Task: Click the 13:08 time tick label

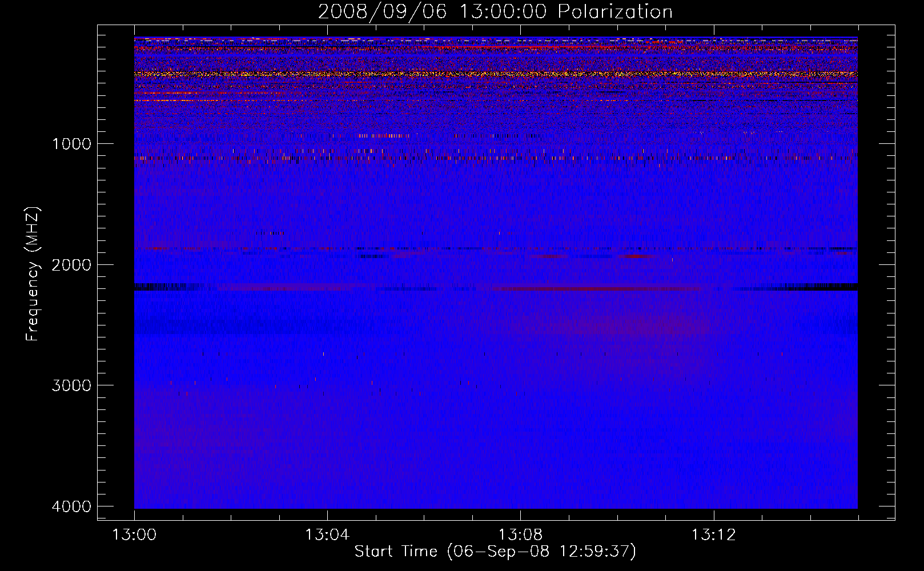Action: [520, 535]
